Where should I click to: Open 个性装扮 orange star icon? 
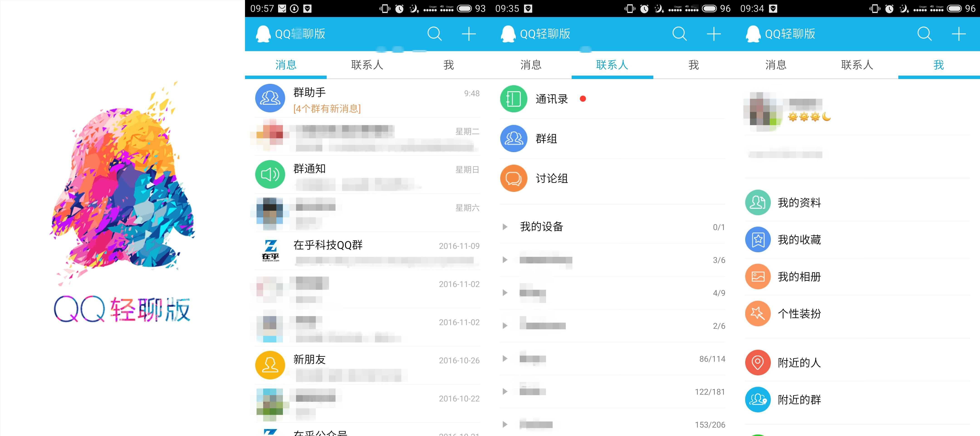(x=758, y=313)
